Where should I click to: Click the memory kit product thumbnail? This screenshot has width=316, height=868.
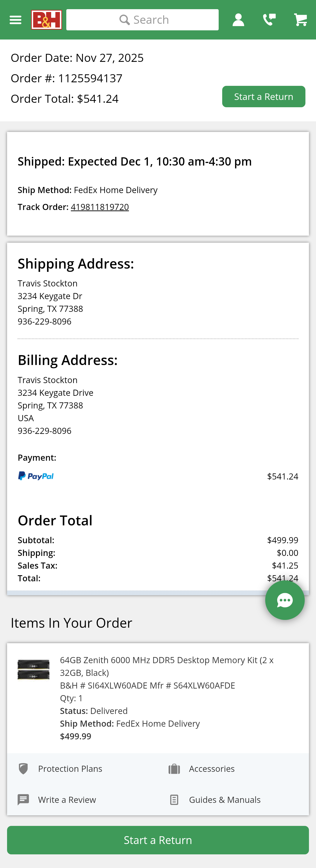33,670
